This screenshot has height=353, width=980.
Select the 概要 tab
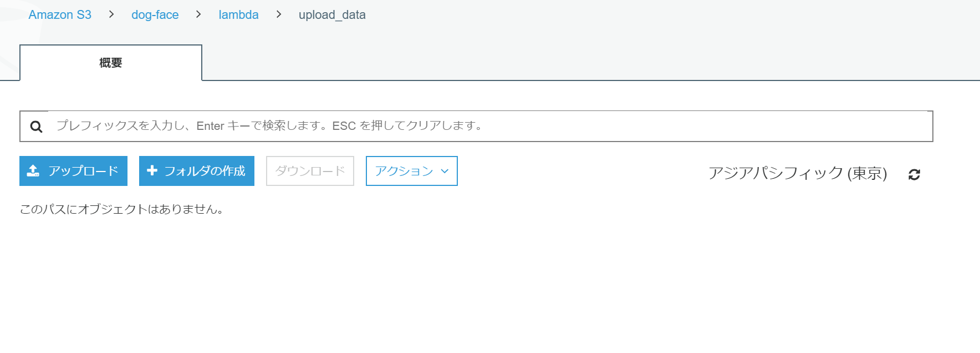point(111,63)
